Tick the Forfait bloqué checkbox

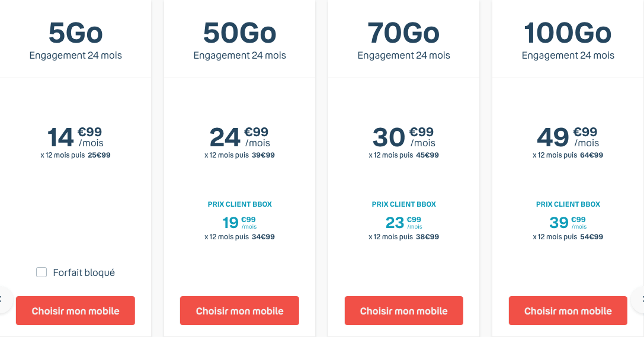pyautogui.click(x=41, y=272)
